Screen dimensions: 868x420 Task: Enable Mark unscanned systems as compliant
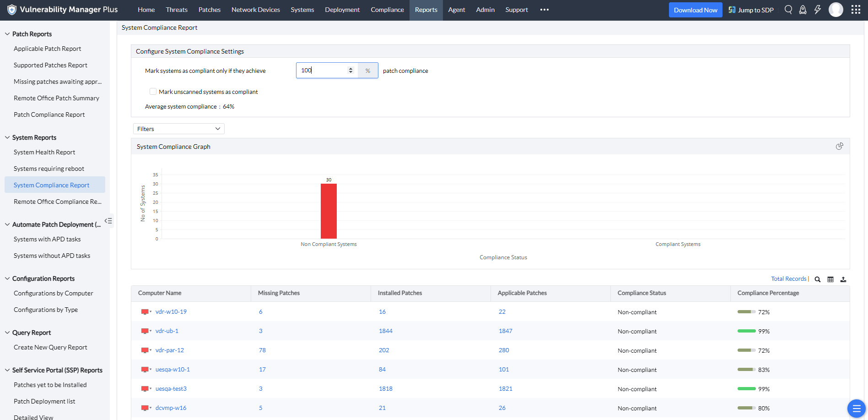(x=153, y=92)
